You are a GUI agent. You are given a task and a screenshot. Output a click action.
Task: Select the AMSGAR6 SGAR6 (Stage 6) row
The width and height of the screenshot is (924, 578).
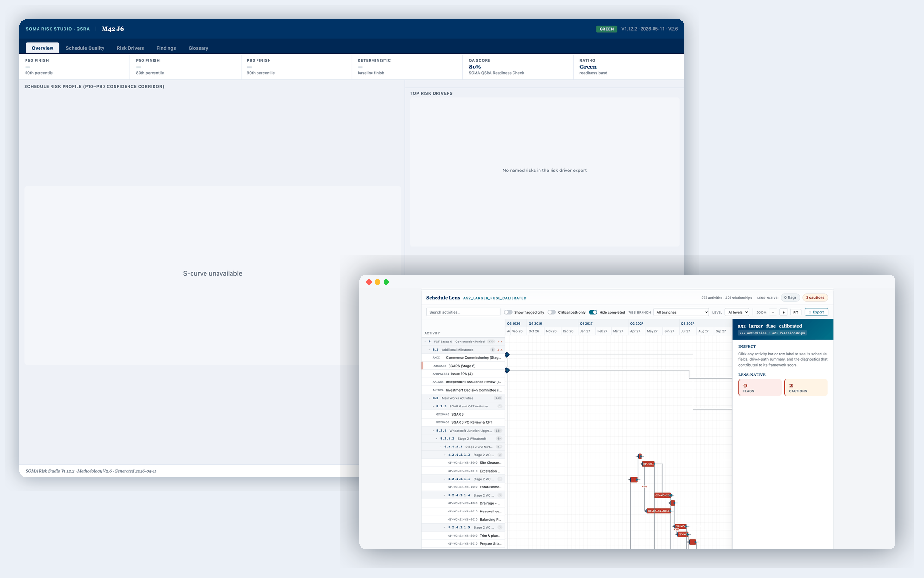click(x=463, y=366)
